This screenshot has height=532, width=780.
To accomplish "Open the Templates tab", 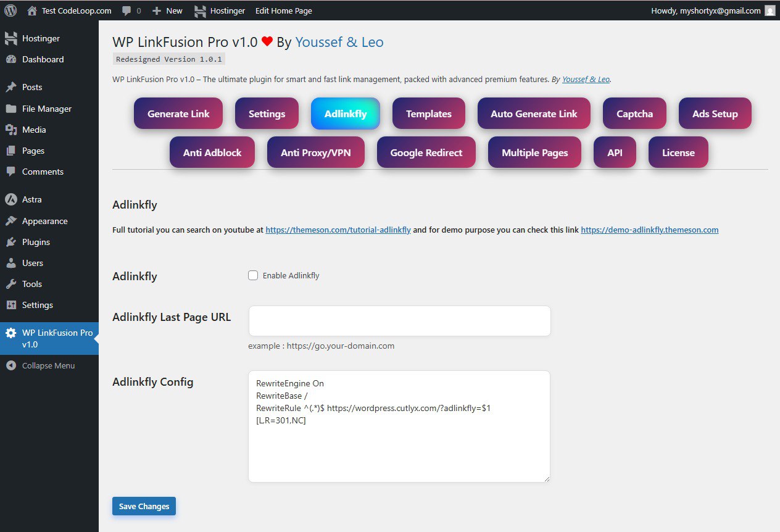I will pos(429,114).
